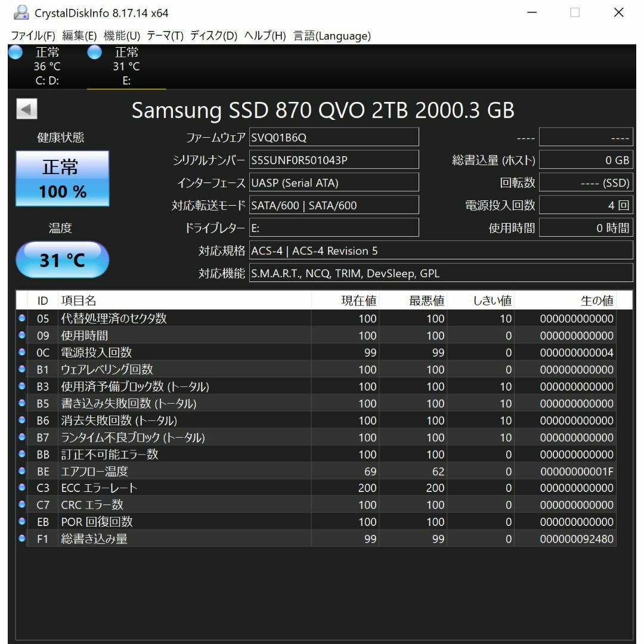Select the エアフロー温度 attribute name
This screenshot has width=644, height=644.
pyautogui.click(x=94, y=471)
